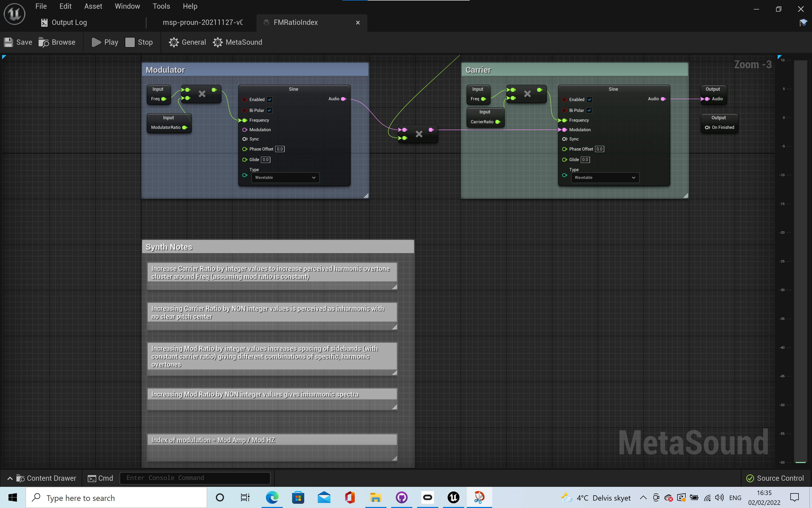The image size is (812, 508).
Task: Click the Unreal Engine logo icon
Action: tap(15, 14)
